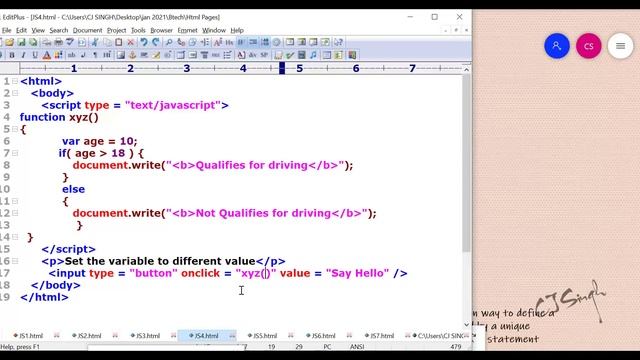Collapse the if block fold on line 7
Image resolution: width=640 pixels, height=360 pixels.
(15, 153)
